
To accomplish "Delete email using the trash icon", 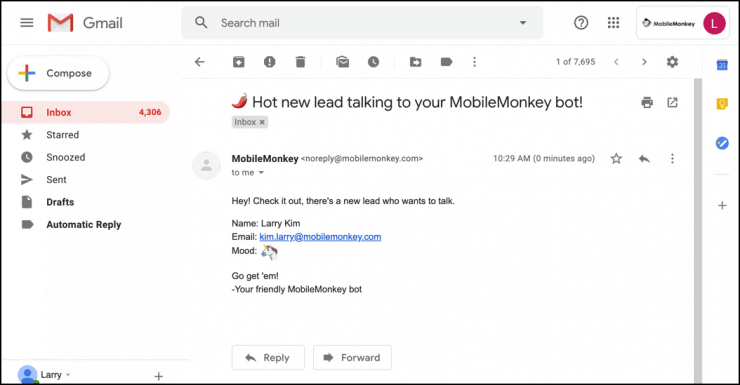I will (300, 62).
